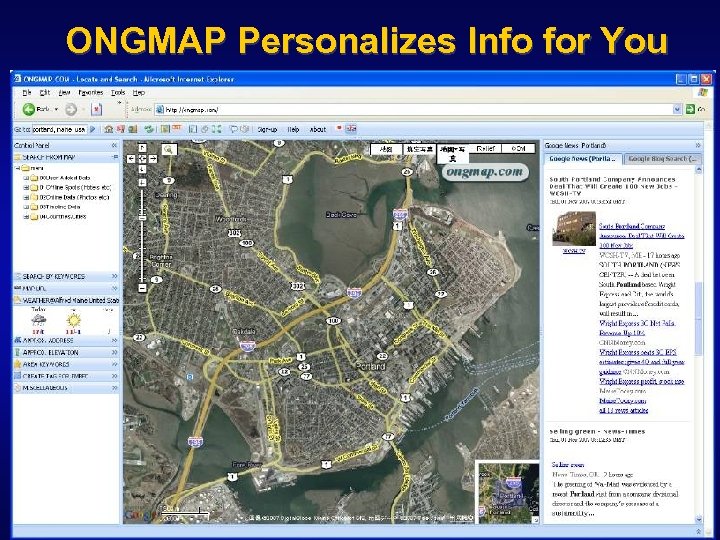Screen dimensions: 720x540
Task: Click the browser address URL field
Action: tap(418, 109)
